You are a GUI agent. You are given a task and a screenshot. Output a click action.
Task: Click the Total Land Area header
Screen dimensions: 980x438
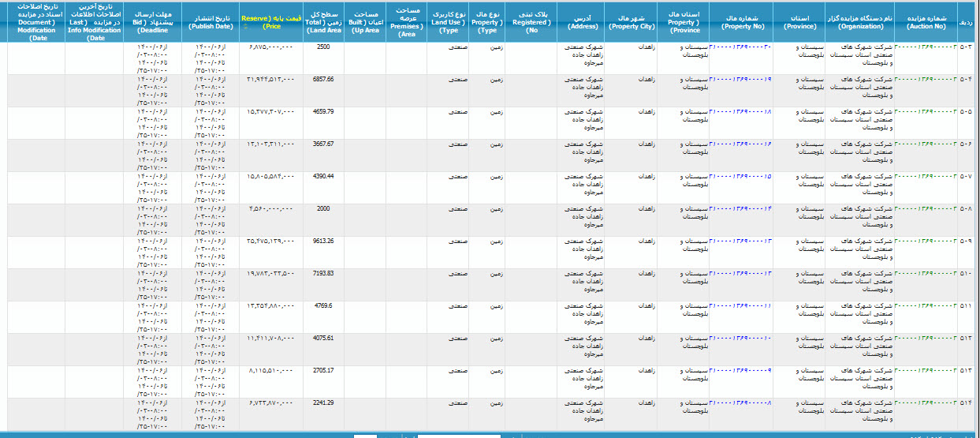(x=322, y=21)
